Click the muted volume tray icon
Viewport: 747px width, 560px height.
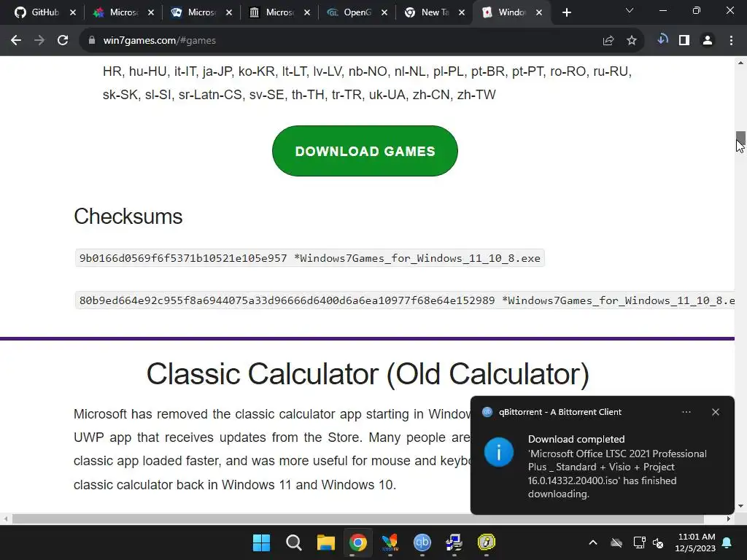click(x=659, y=542)
